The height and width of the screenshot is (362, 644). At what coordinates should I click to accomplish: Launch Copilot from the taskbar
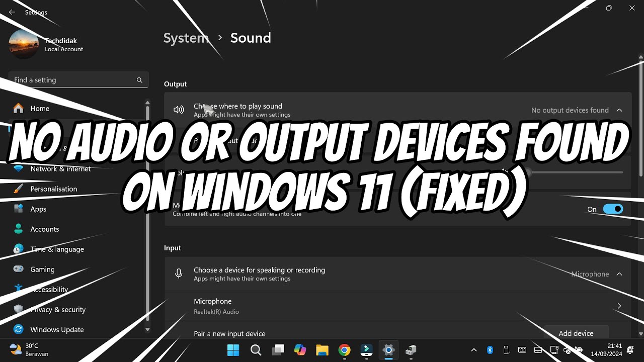[x=300, y=350]
